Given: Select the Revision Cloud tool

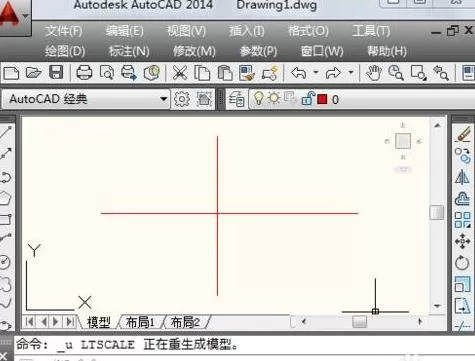Looking at the screenshot, I should (x=6, y=284).
